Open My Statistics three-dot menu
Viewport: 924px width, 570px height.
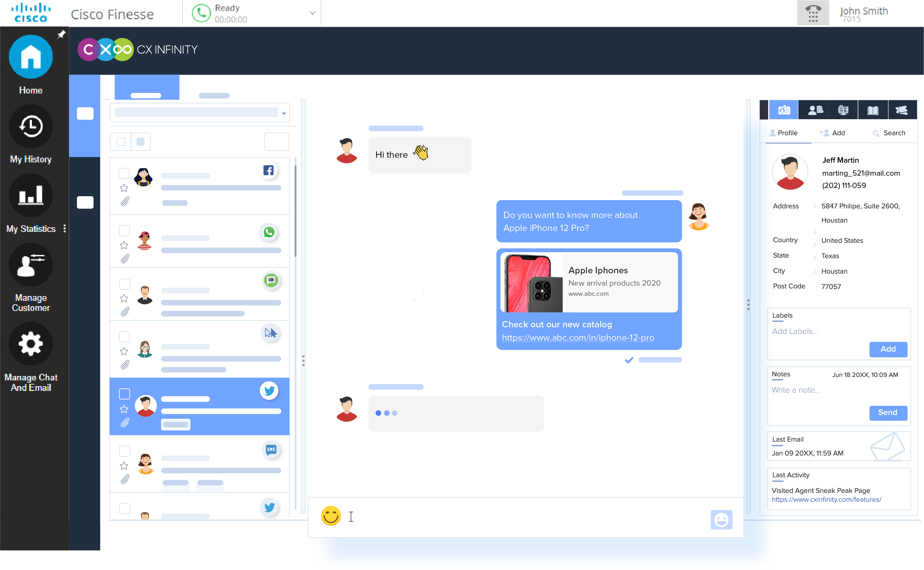pyautogui.click(x=65, y=228)
